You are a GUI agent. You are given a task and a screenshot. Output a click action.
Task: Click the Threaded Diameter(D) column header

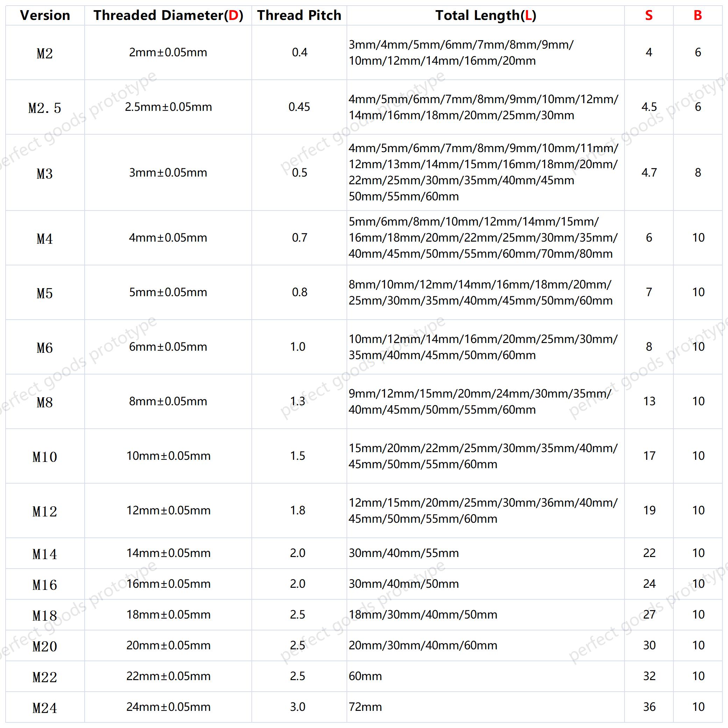pyautogui.click(x=168, y=15)
